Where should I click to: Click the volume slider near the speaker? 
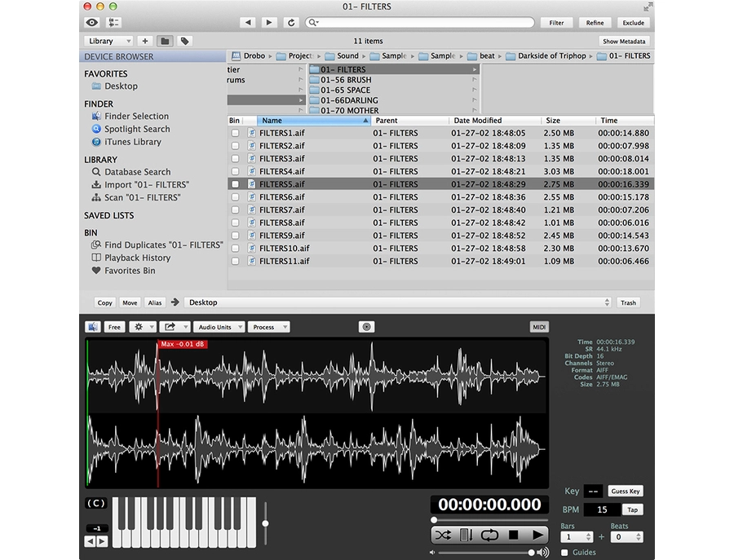486,553
